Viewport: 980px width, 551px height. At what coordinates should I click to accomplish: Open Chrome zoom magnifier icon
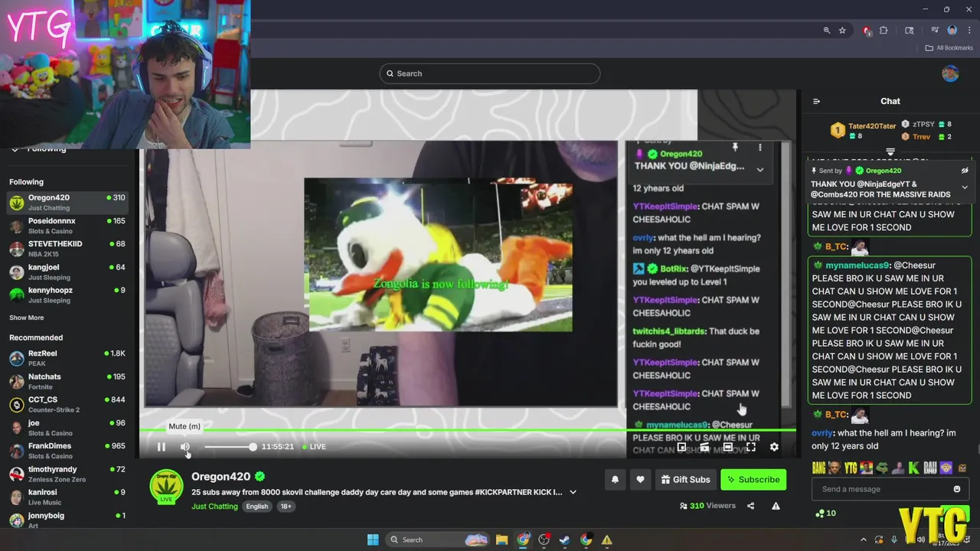coord(827,31)
